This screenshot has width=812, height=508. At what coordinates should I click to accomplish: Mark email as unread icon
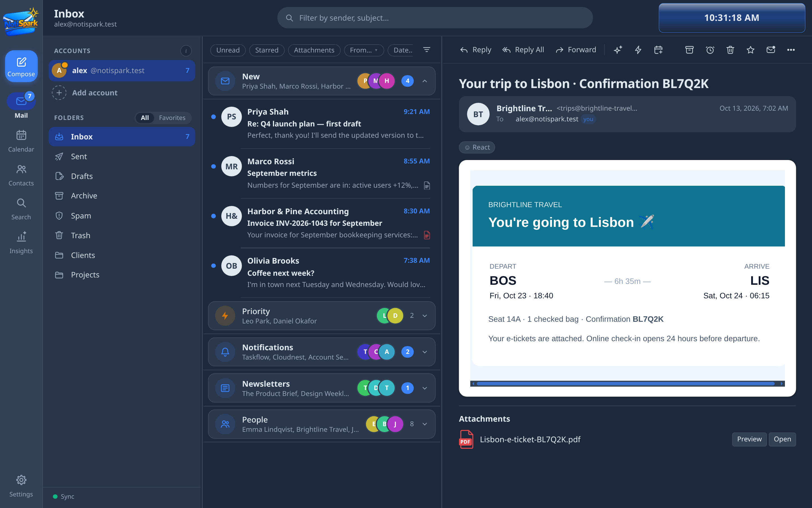(771, 50)
